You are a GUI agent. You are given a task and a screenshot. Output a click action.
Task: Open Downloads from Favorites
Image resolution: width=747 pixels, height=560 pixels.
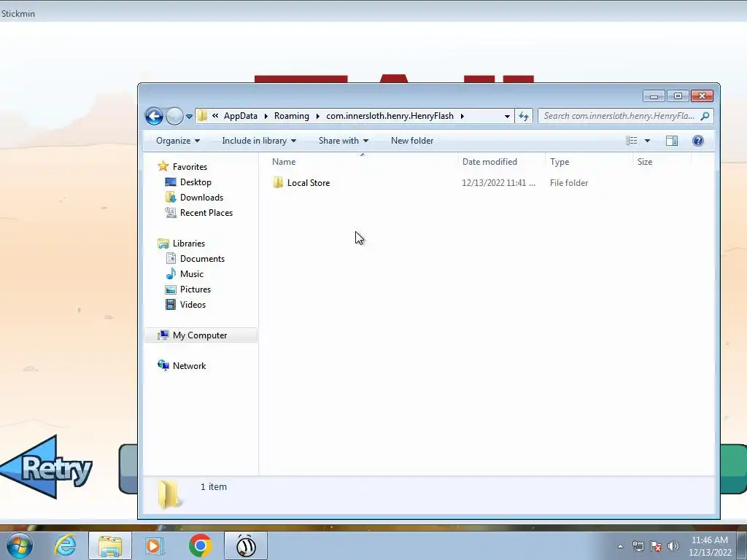201,197
